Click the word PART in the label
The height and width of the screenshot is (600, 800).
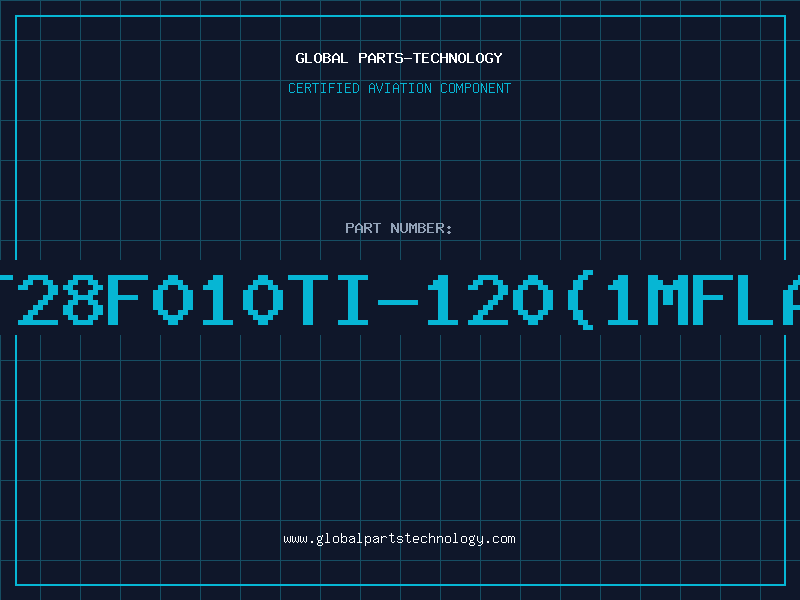point(363,228)
